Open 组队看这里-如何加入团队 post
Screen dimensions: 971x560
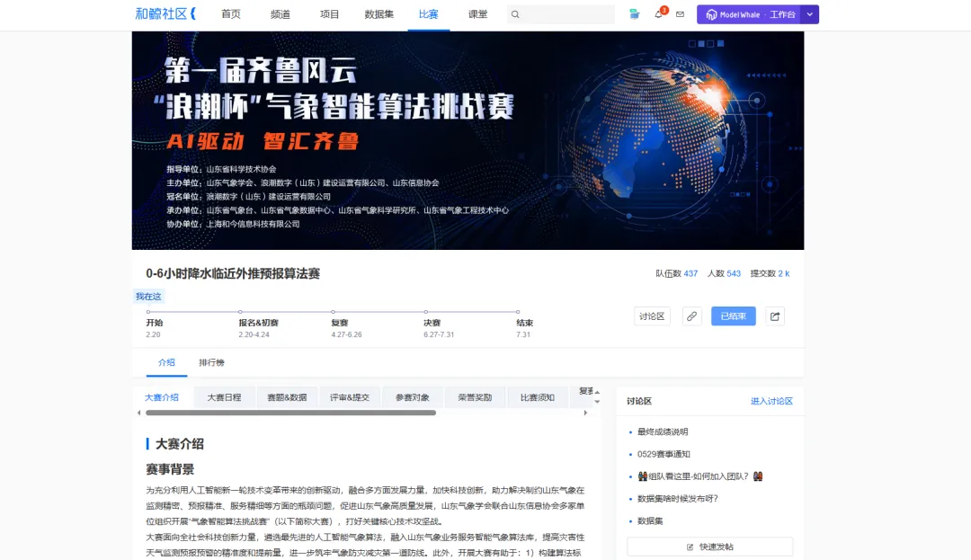(x=699, y=476)
